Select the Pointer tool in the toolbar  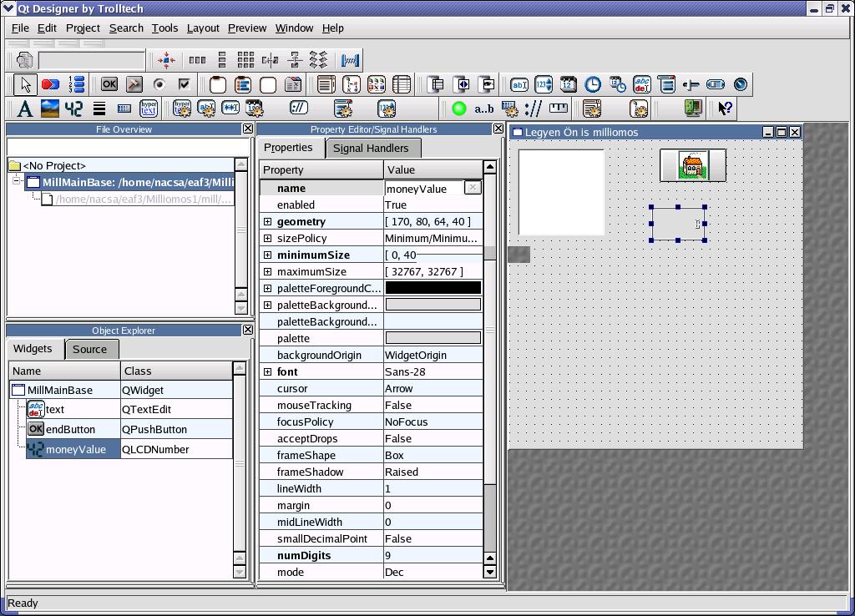tap(25, 84)
